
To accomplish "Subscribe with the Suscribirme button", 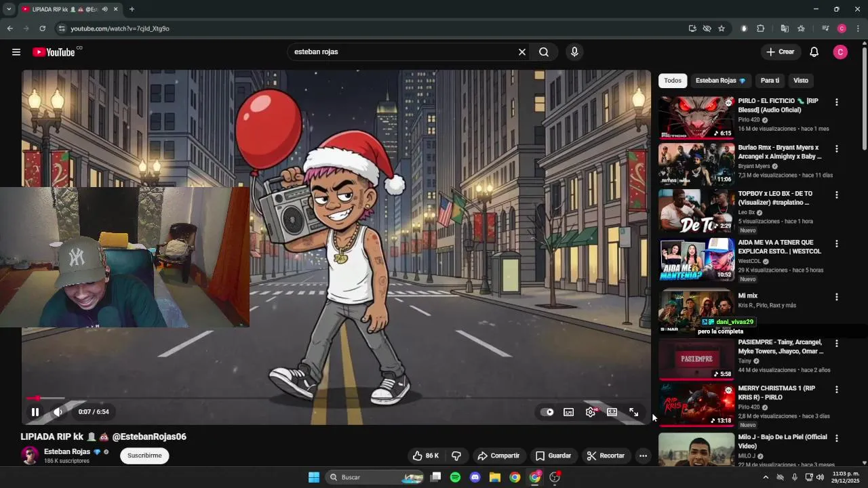I will click(x=144, y=455).
